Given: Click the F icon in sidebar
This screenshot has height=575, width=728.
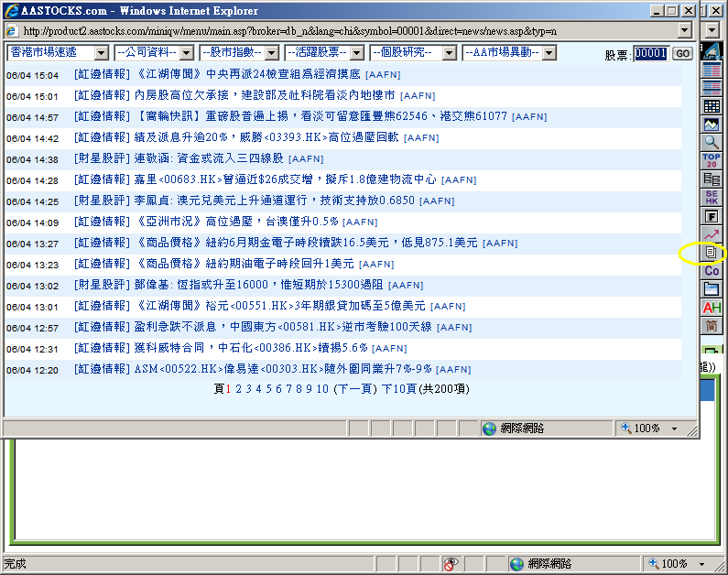Looking at the screenshot, I should (712, 216).
